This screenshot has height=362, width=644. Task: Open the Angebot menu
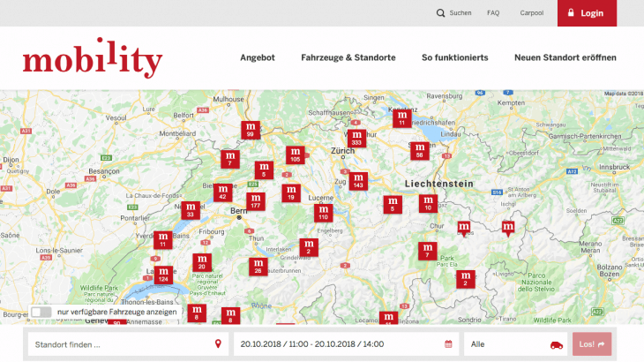pos(258,57)
